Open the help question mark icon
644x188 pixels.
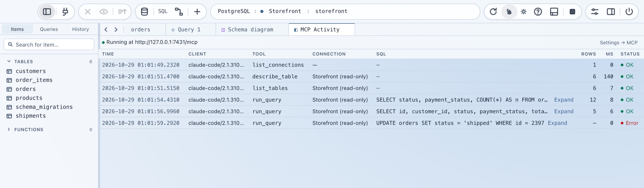(x=538, y=11)
